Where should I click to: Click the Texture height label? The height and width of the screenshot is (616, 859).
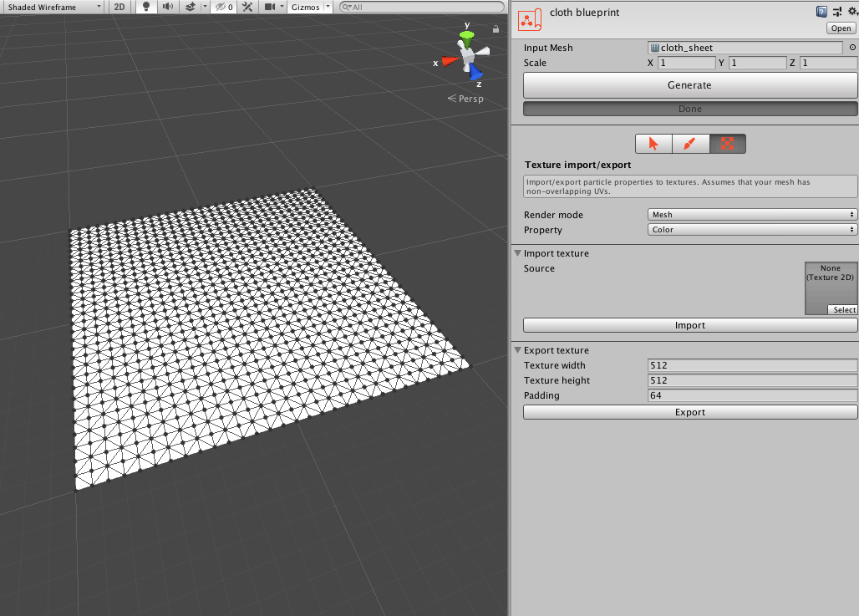click(557, 380)
